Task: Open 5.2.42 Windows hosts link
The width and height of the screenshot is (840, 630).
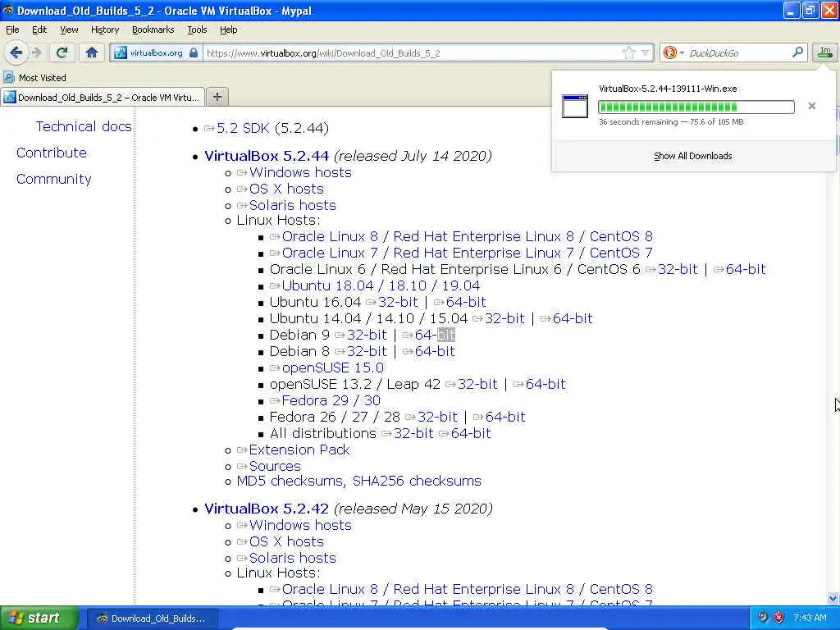Action: (x=300, y=526)
